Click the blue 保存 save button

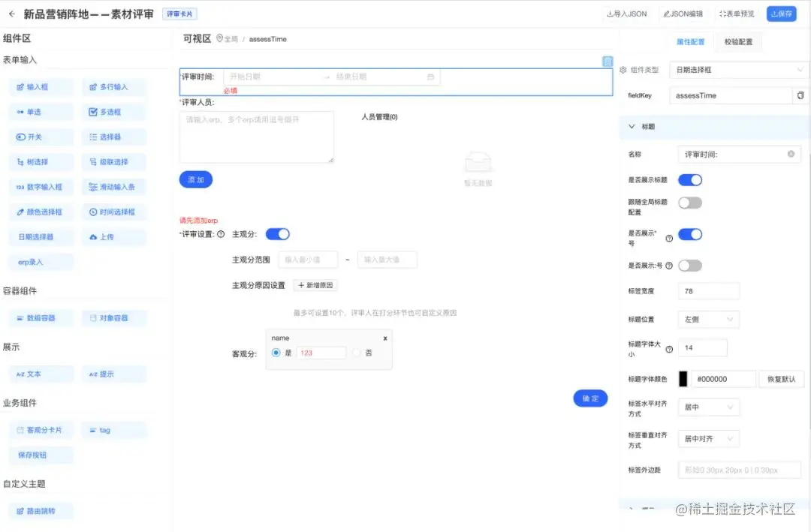click(x=782, y=13)
